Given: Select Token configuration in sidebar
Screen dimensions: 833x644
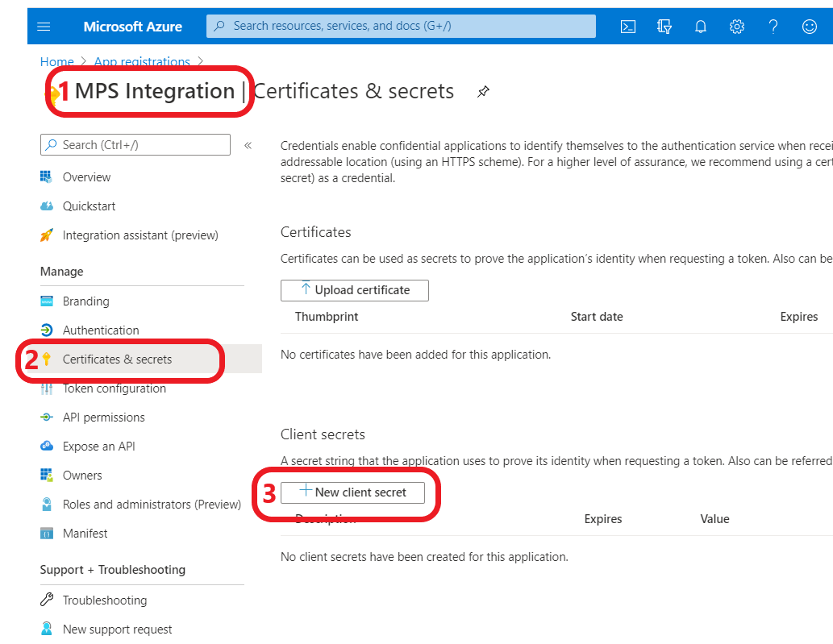Looking at the screenshot, I should coord(114,388).
